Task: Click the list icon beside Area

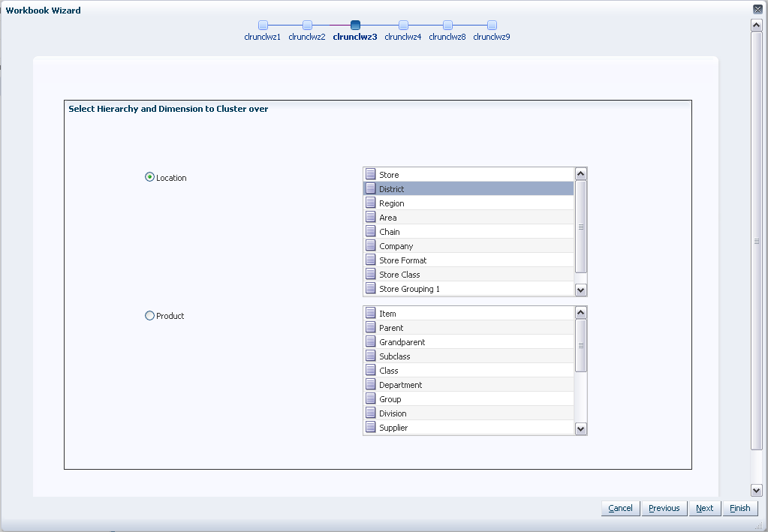Action: pos(371,217)
